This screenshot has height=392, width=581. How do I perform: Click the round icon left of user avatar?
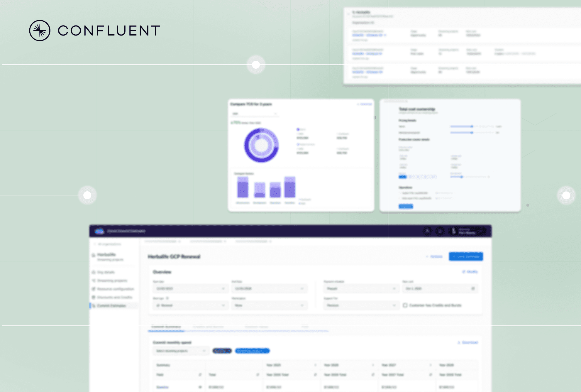pyautogui.click(x=440, y=231)
